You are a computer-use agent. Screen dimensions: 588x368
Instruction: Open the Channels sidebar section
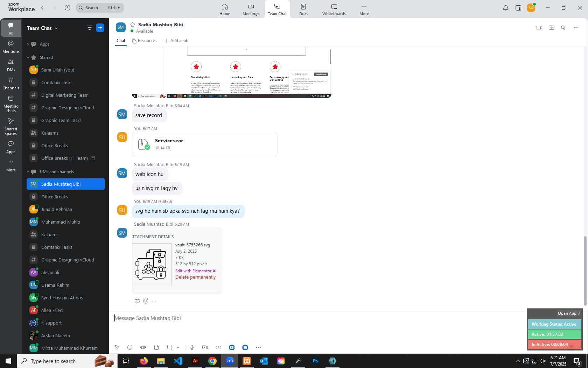click(x=11, y=83)
